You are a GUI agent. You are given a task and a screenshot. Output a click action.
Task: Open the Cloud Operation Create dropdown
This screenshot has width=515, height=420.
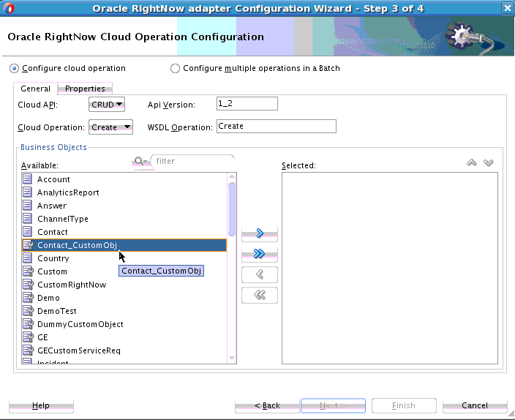(110, 127)
